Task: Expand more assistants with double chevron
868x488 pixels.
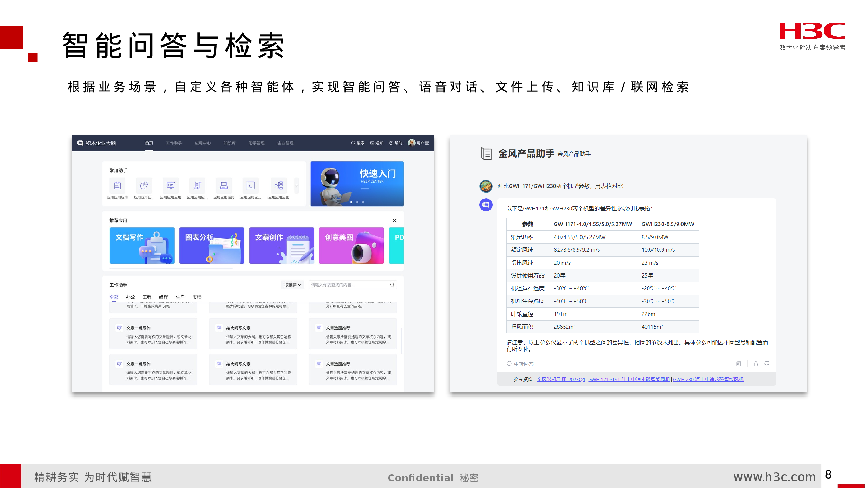Action: [x=296, y=185]
